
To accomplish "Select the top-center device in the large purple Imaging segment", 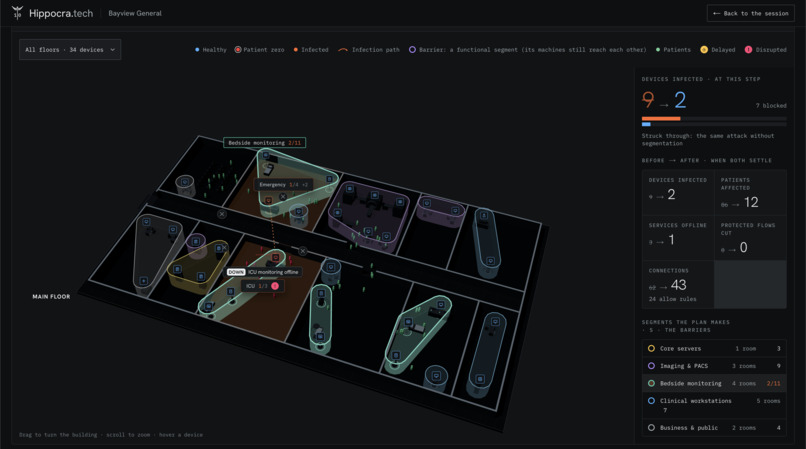I will (375, 195).
